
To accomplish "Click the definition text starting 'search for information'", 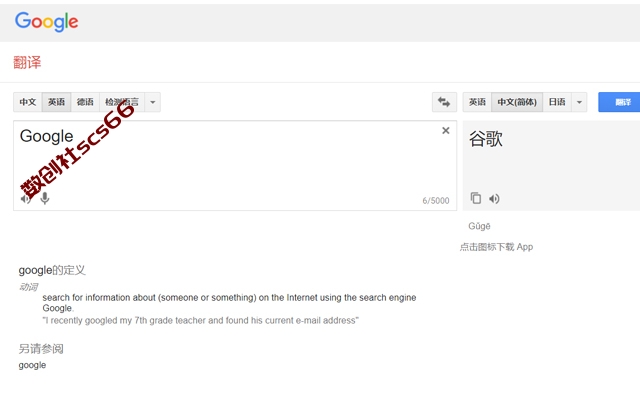I will (x=229, y=302).
